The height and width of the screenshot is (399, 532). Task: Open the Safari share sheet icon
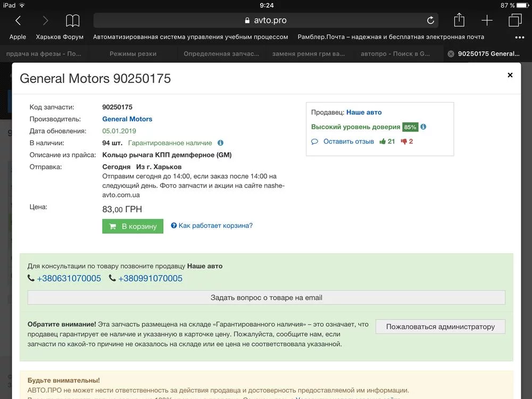[459, 20]
